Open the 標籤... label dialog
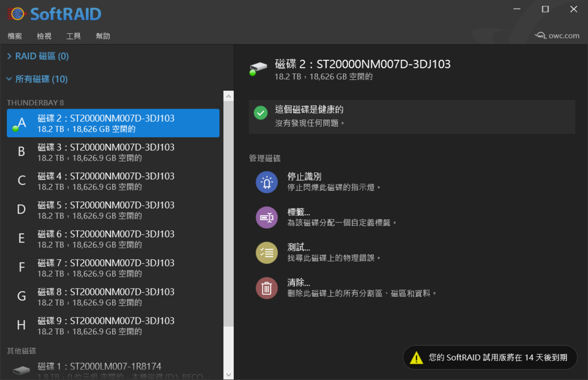 [299, 212]
